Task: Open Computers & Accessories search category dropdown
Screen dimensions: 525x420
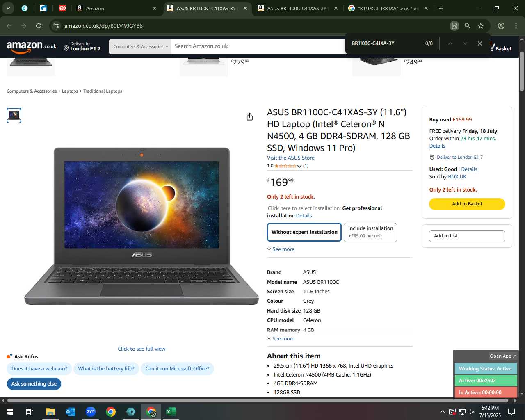Action: [140, 46]
